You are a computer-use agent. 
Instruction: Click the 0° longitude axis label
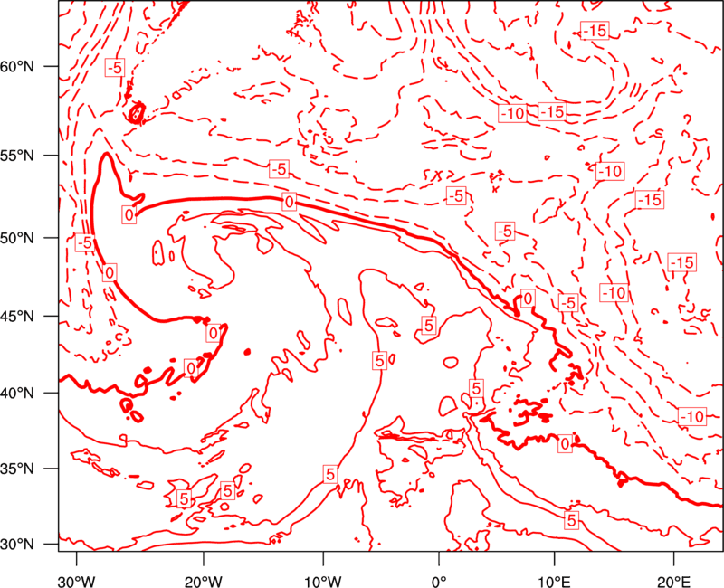[x=439, y=582]
